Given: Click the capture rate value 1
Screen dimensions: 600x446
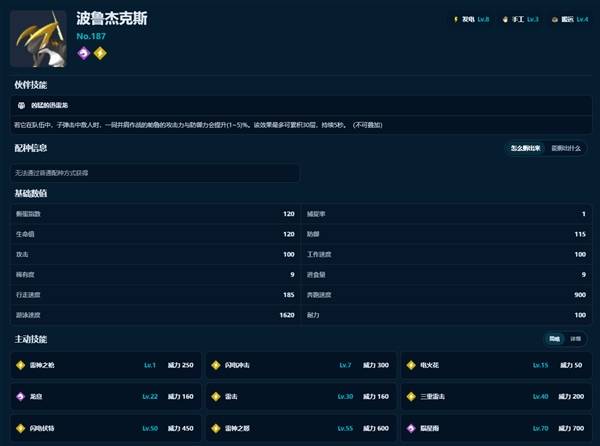Looking at the screenshot, I should tap(584, 214).
